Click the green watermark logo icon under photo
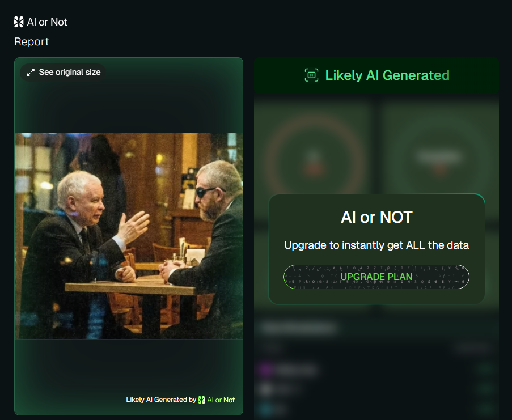The width and height of the screenshot is (512, 420). (x=201, y=400)
